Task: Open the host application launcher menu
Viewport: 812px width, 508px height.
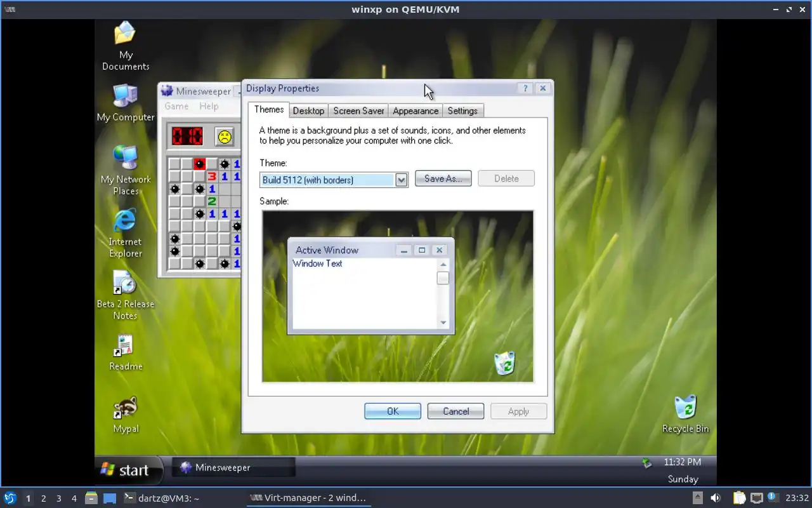Action: [x=10, y=498]
